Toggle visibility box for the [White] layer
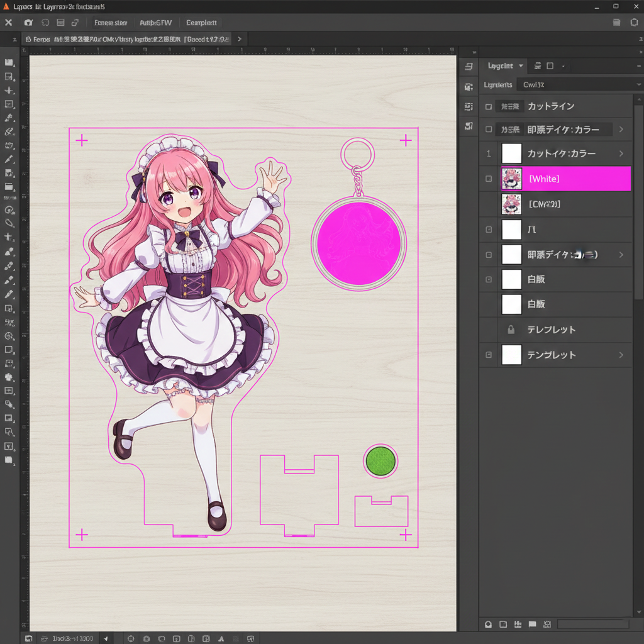This screenshot has width=644, height=644. [x=489, y=179]
